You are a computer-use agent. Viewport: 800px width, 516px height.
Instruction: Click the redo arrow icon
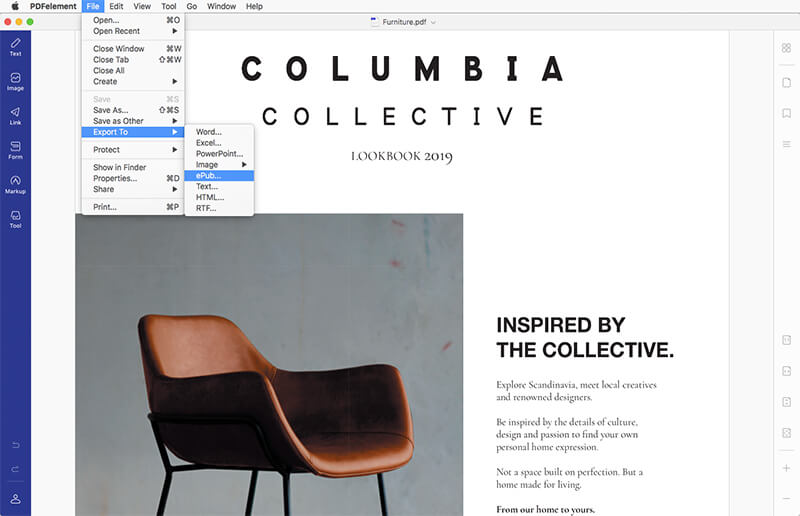[x=15, y=469]
